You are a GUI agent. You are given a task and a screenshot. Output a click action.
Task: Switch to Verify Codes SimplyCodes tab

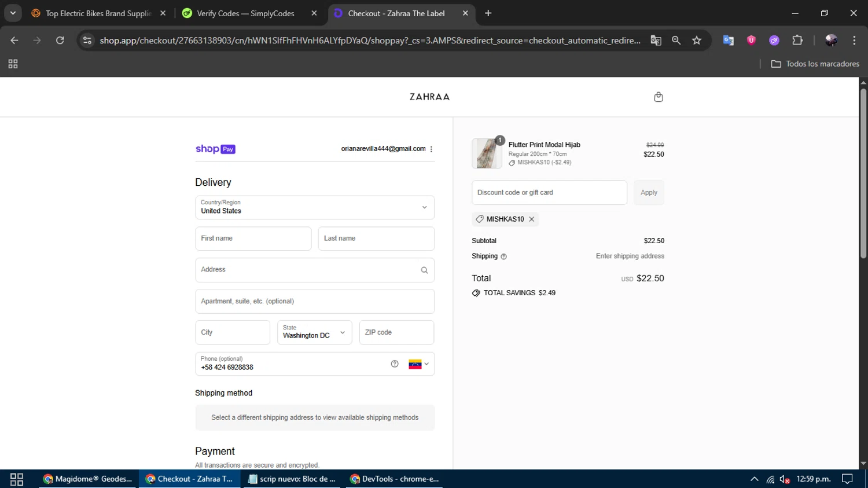(x=245, y=13)
